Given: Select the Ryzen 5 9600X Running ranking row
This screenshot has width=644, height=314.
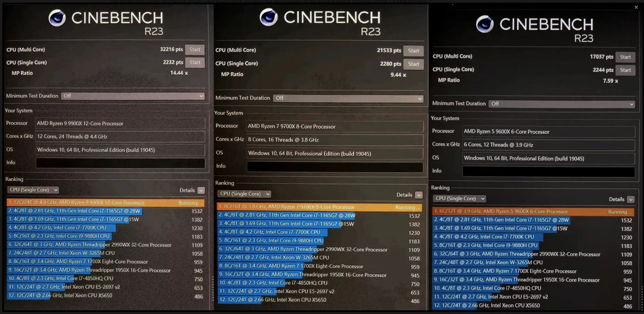Looking at the screenshot, I should 533,212.
